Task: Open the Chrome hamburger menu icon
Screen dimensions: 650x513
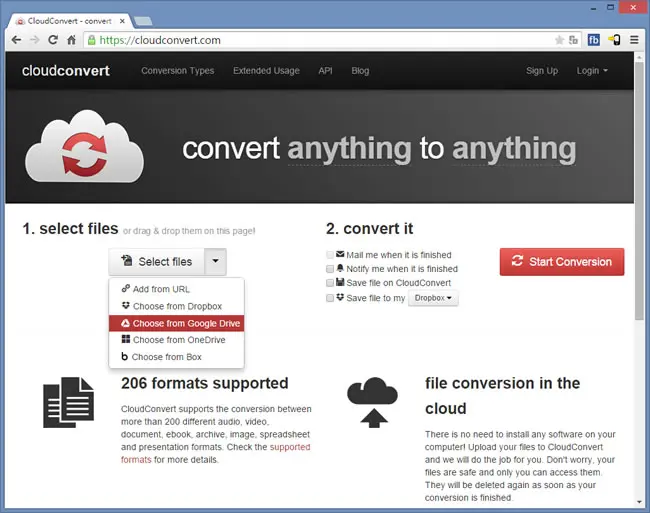Action: point(634,40)
